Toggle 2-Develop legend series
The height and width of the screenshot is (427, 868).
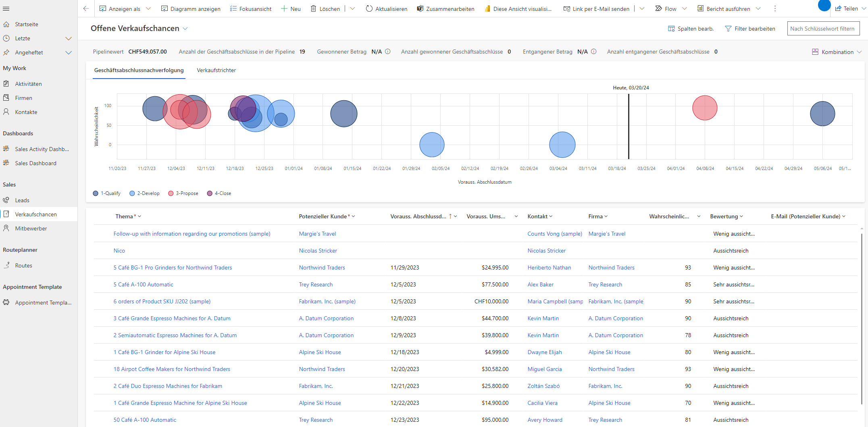click(x=144, y=193)
